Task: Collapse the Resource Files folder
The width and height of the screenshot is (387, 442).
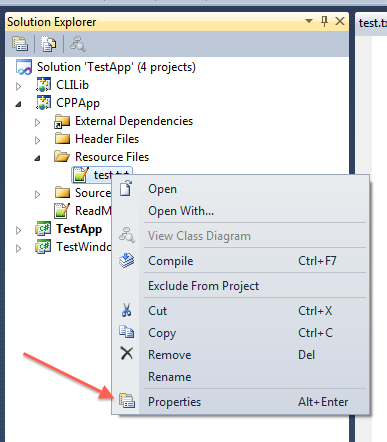Action: click(37, 158)
